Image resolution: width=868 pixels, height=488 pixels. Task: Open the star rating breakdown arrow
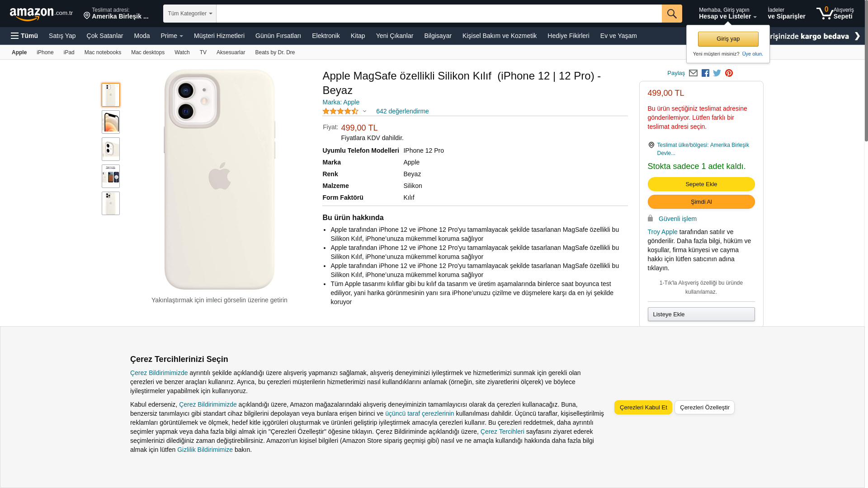364,111
